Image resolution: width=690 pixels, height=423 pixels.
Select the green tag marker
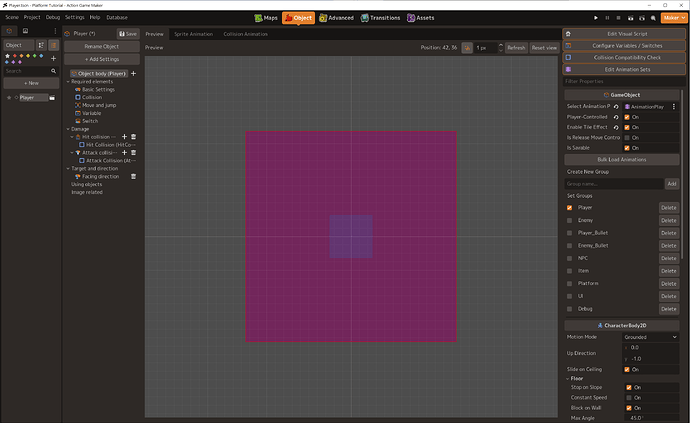[x=35, y=56]
